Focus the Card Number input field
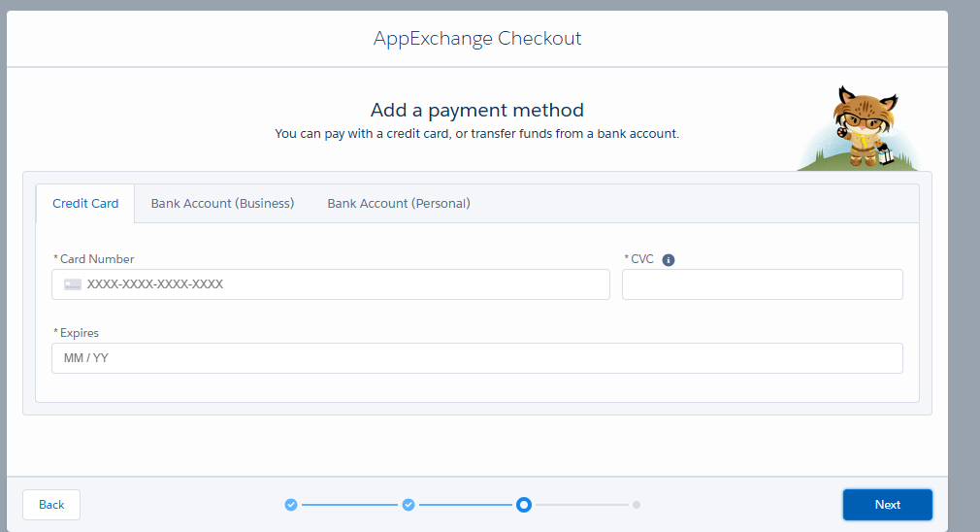This screenshot has width=980, height=532. [x=331, y=284]
